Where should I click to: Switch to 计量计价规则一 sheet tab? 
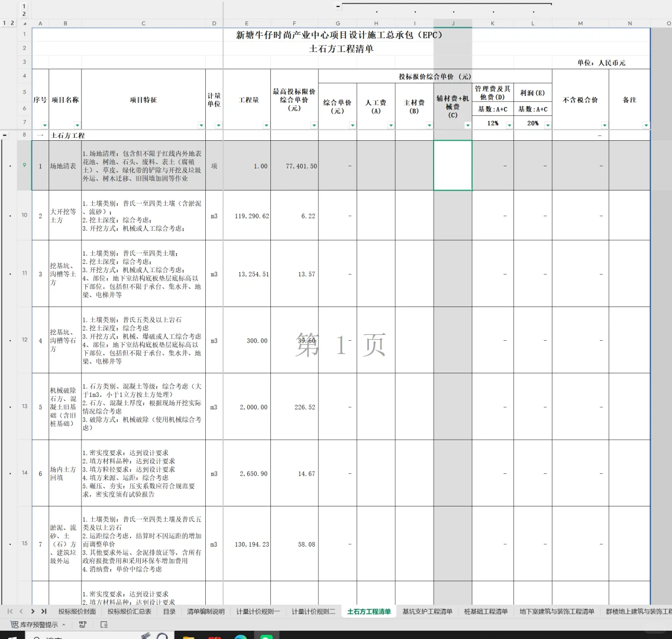click(x=258, y=612)
